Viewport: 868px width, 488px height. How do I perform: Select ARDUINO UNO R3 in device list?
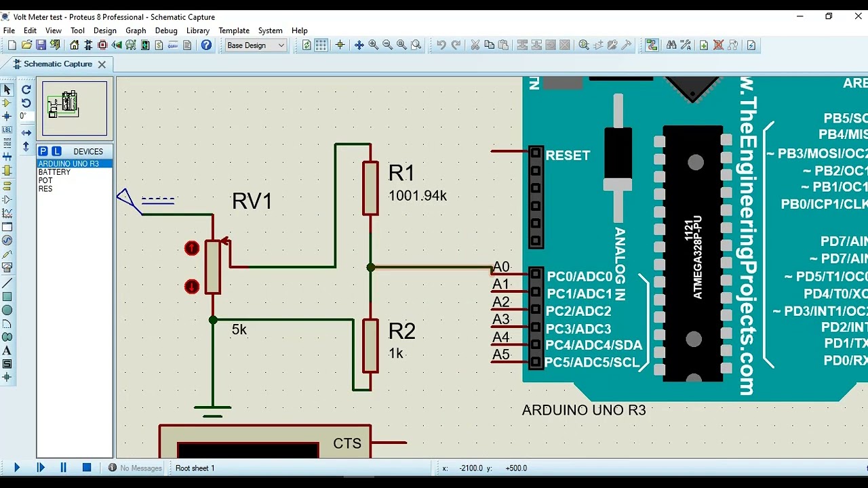click(x=75, y=164)
